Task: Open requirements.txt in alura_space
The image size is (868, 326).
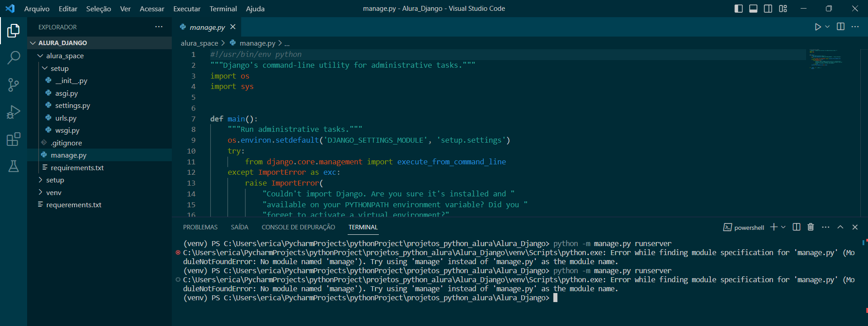Action: coord(99,168)
